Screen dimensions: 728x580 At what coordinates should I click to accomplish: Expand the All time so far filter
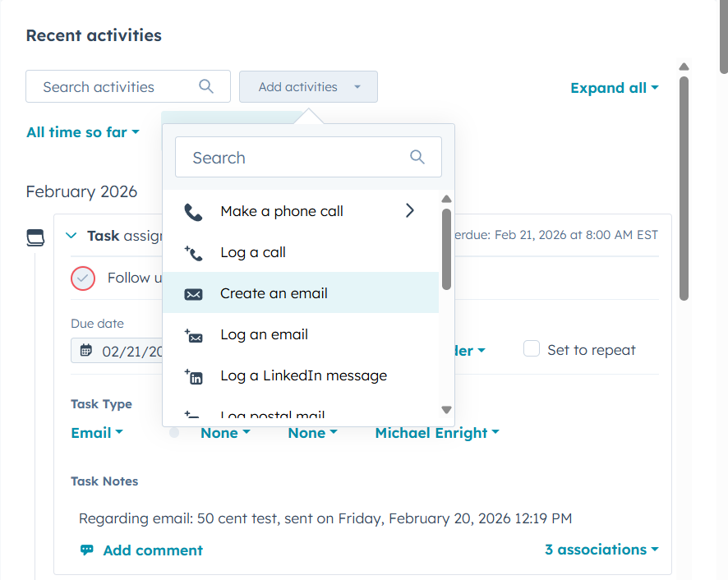tap(83, 132)
